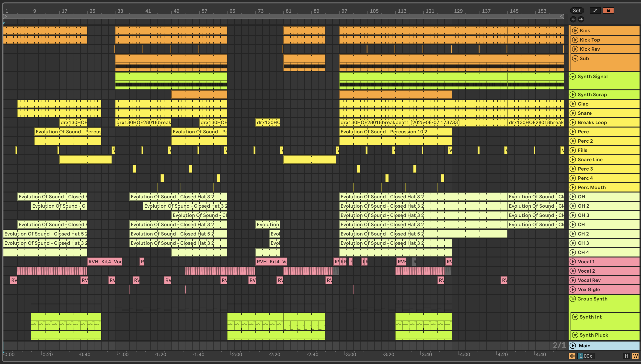Toggle the waveform zoom icon button

572,356
